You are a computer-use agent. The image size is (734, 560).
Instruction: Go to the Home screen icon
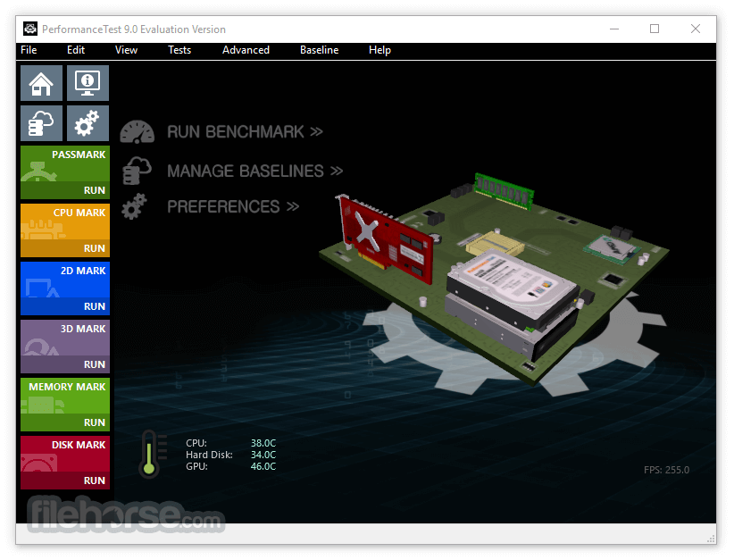41,83
